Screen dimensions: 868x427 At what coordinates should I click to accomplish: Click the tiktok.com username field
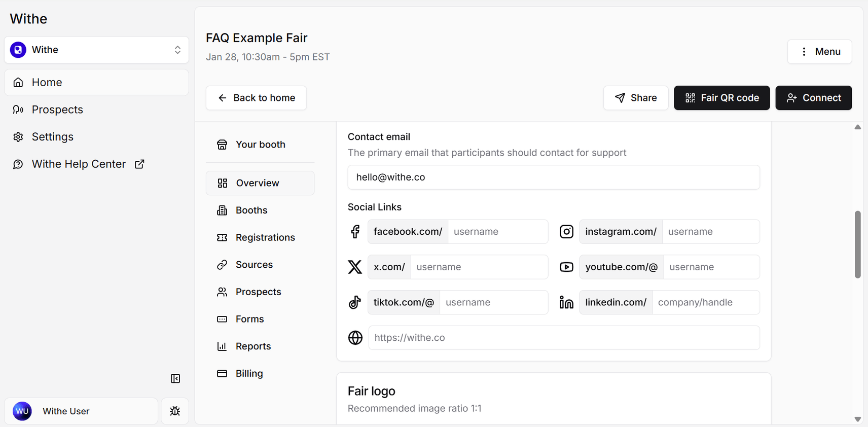tap(494, 303)
